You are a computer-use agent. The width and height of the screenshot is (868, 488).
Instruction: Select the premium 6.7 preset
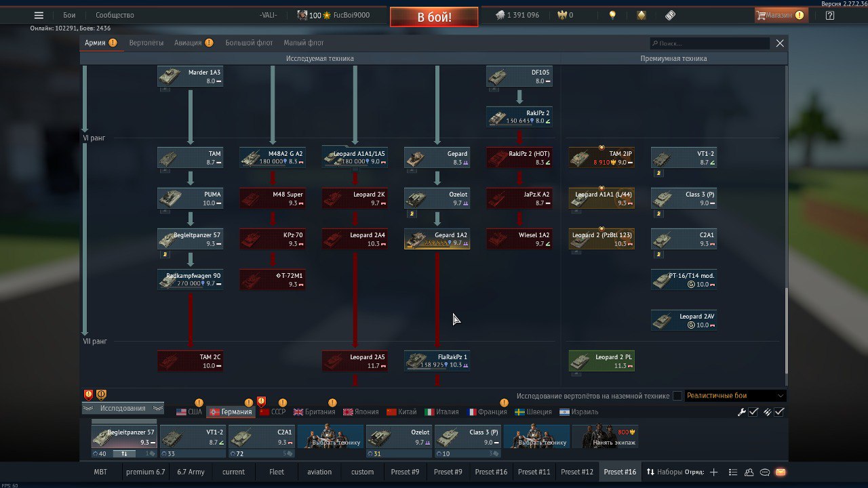[145, 472]
